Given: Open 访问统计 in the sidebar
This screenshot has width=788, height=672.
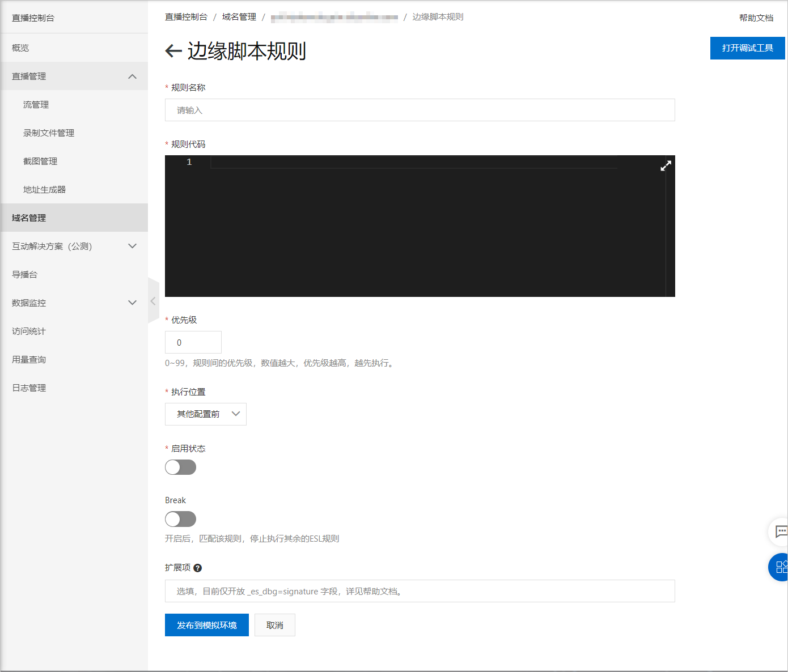Looking at the screenshot, I should coord(74,331).
